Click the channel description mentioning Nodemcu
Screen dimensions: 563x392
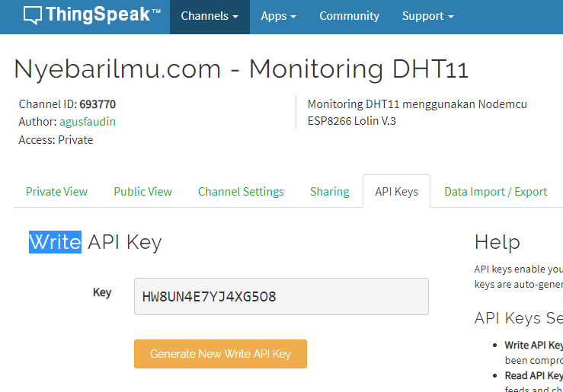point(417,113)
